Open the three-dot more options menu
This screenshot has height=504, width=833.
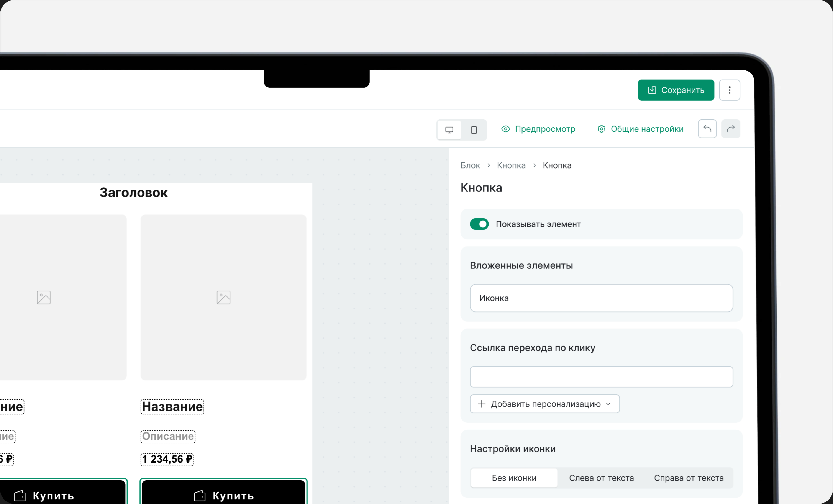coord(730,90)
